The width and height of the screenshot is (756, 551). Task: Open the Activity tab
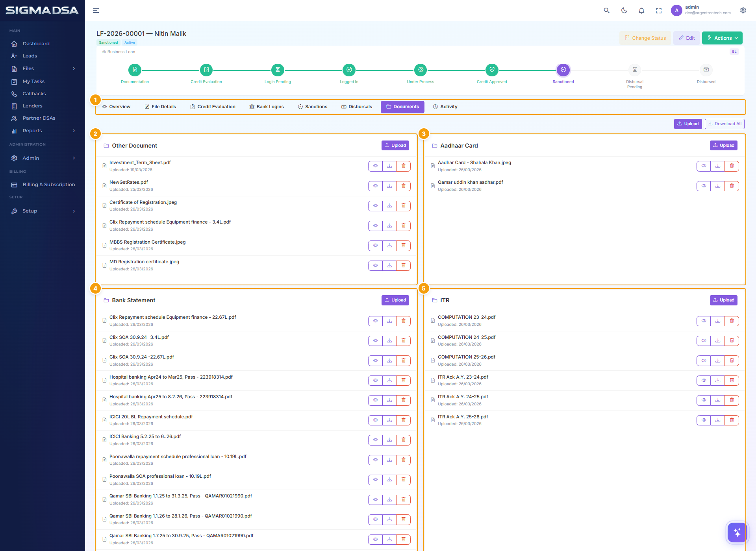point(445,107)
